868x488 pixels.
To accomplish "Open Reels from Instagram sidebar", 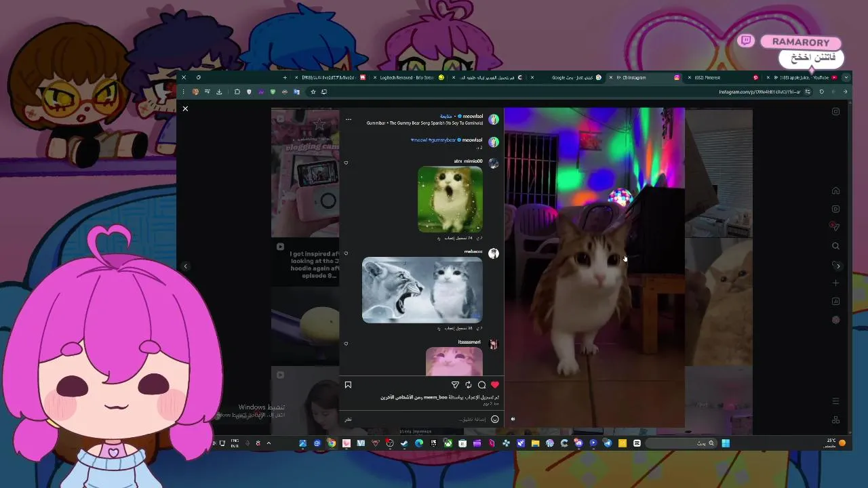I will [835, 209].
